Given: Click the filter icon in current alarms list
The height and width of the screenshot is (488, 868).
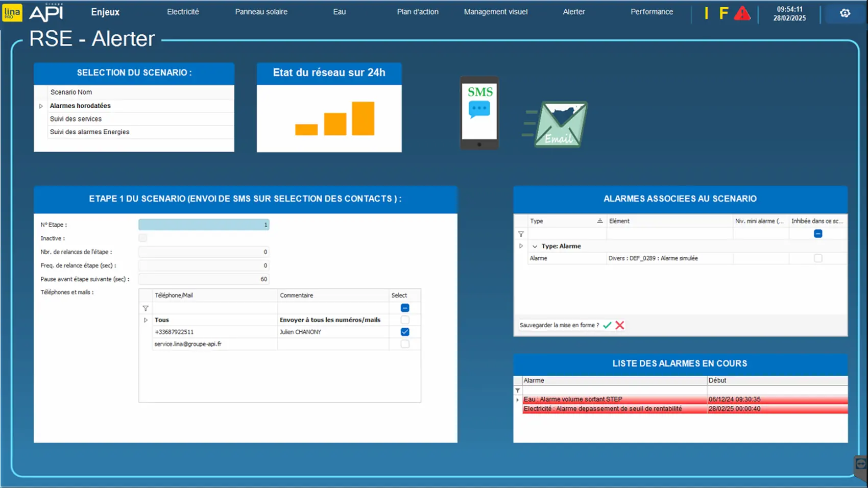Looking at the screenshot, I should tap(518, 391).
